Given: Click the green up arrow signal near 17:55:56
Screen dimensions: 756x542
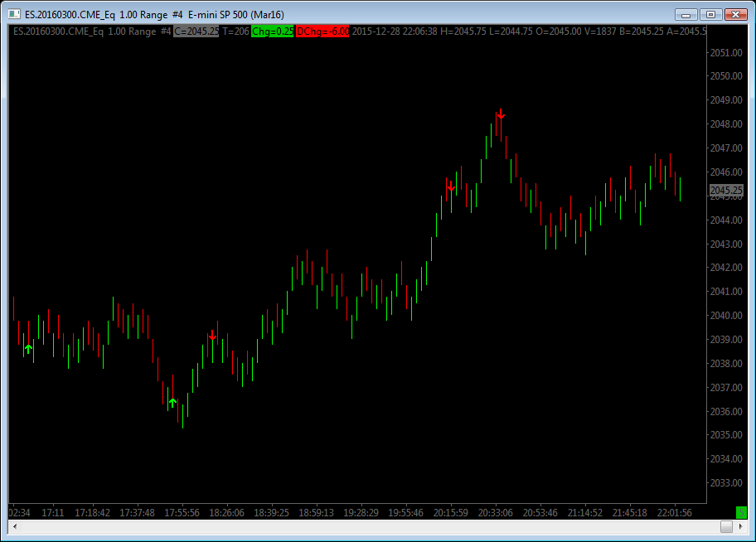Looking at the screenshot, I should pos(172,403).
